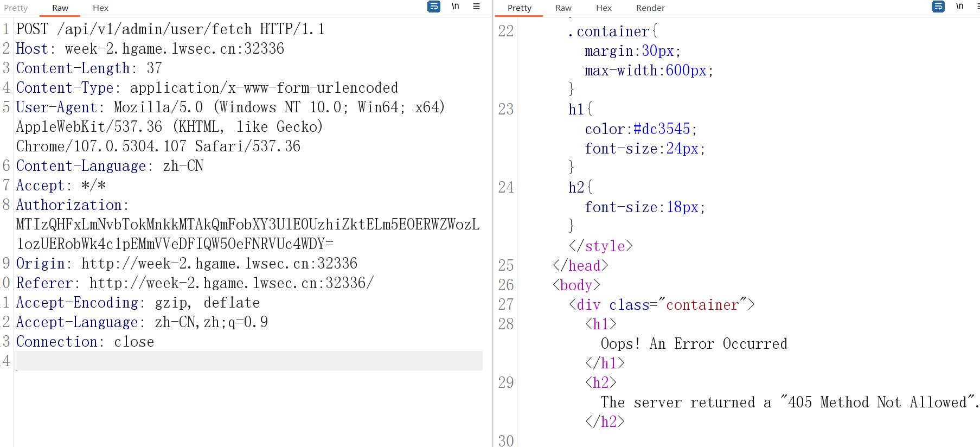980x447 pixels.
Task: Toggle word wrap icon in request panel
Action: point(434,7)
